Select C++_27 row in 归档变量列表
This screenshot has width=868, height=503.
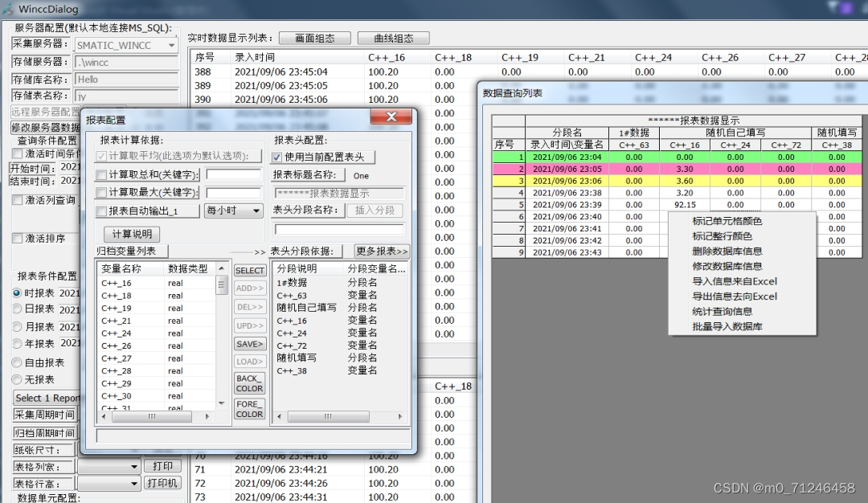click(x=158, y=358)
